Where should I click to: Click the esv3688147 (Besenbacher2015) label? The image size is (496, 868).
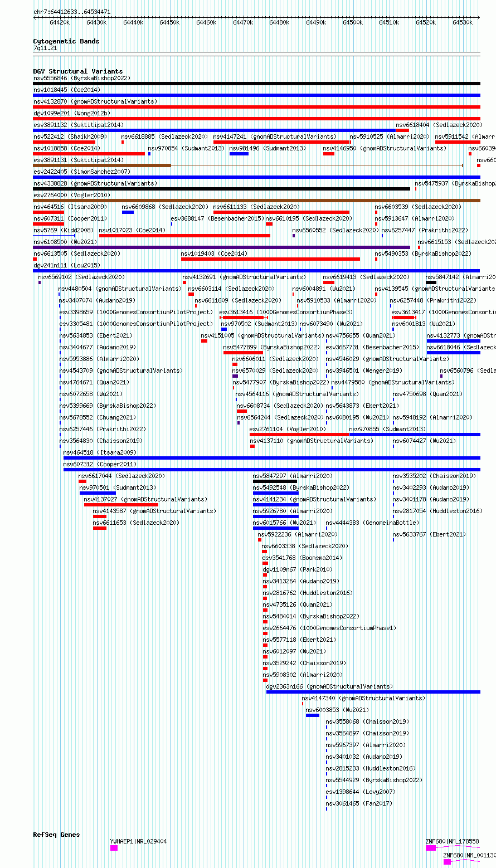[x=217, y=218]
